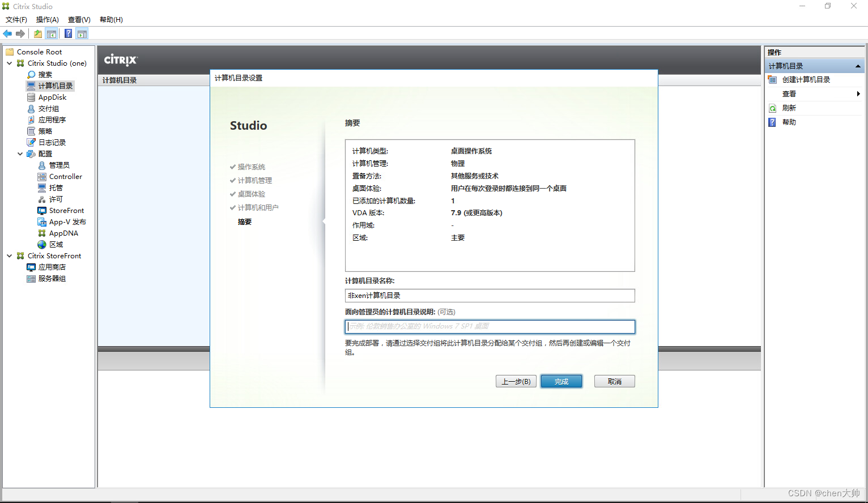Click the 应用商店 icon in tree
Viewport: 868px width, 503px height.
31,267
